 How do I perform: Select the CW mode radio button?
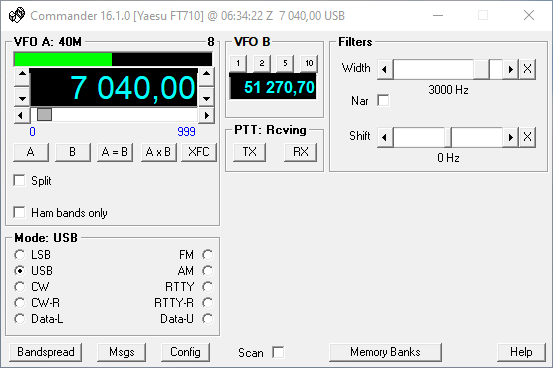pos(20,286)
